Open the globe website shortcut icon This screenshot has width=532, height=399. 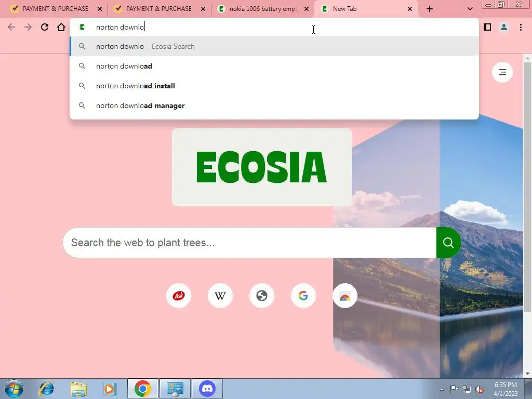pos(262,296)
